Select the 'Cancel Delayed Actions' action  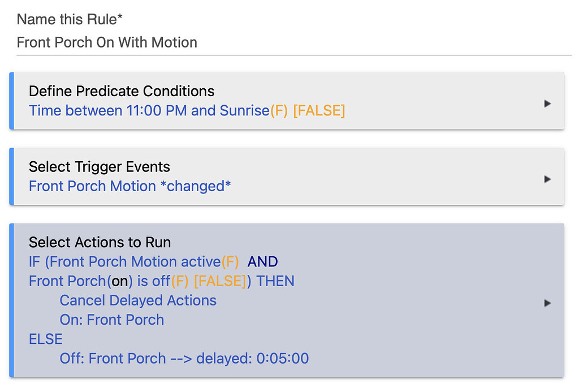(x=138, y=300)
